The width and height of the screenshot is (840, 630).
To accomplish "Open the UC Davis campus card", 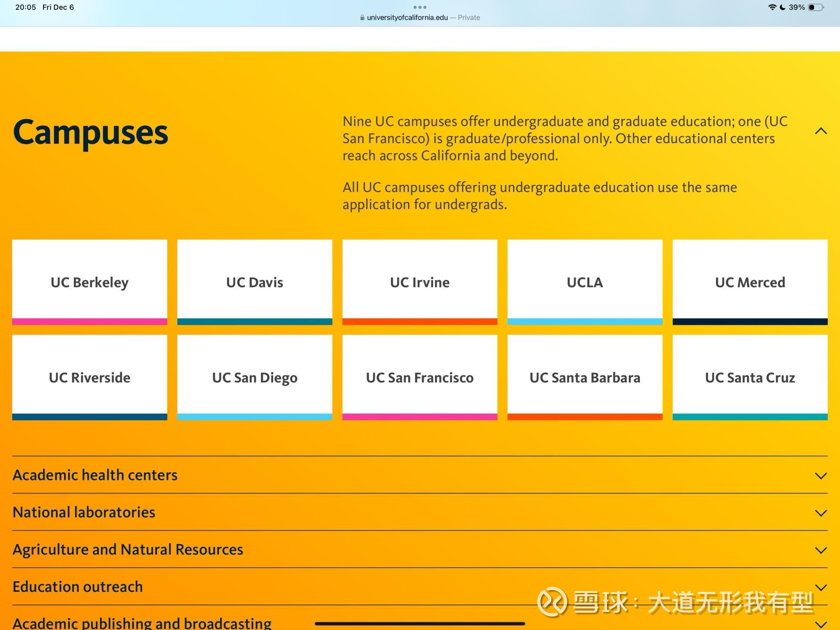I will [255, 282].
